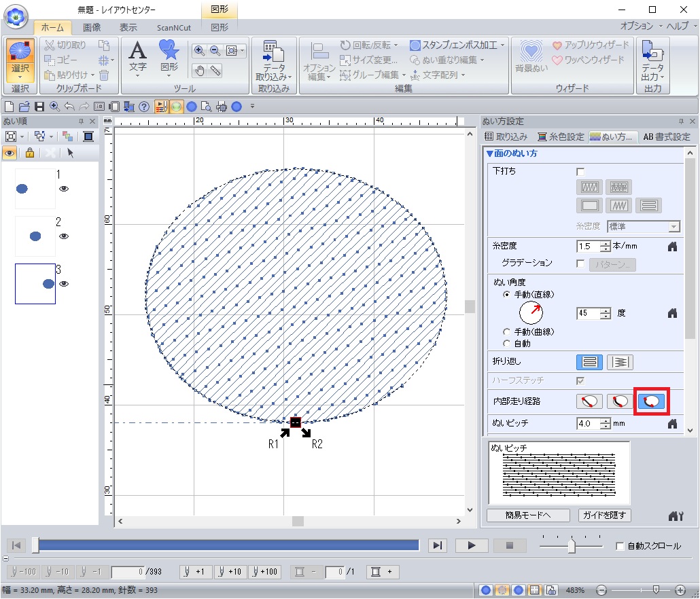Switch to the 画像 ribbon tab
The height and width of the screenshot is (599, 700).
tap(92, 27)
